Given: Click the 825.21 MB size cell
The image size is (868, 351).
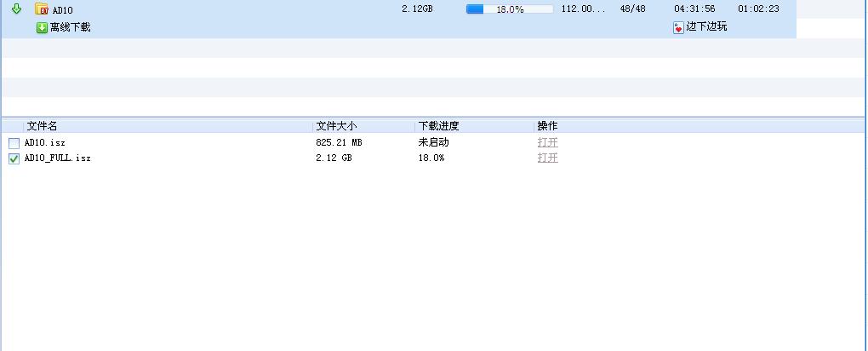Looking at the screenshot, I should (x=339, y=142).
